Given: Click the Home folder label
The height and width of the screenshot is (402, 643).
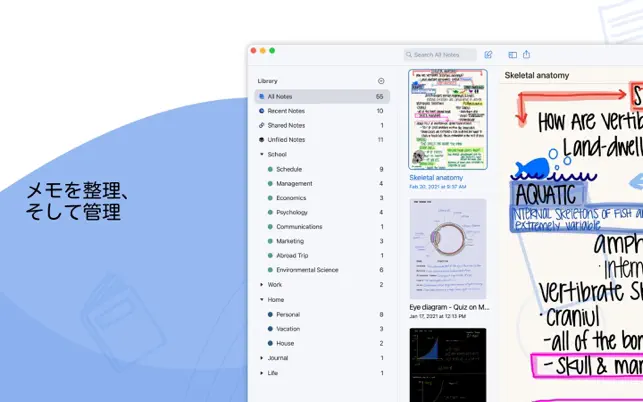Looking at the screenshot, I should coord(276,299).
